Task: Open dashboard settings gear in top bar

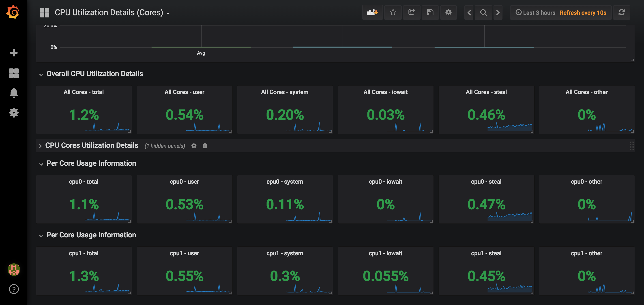Action: (449, 13)
